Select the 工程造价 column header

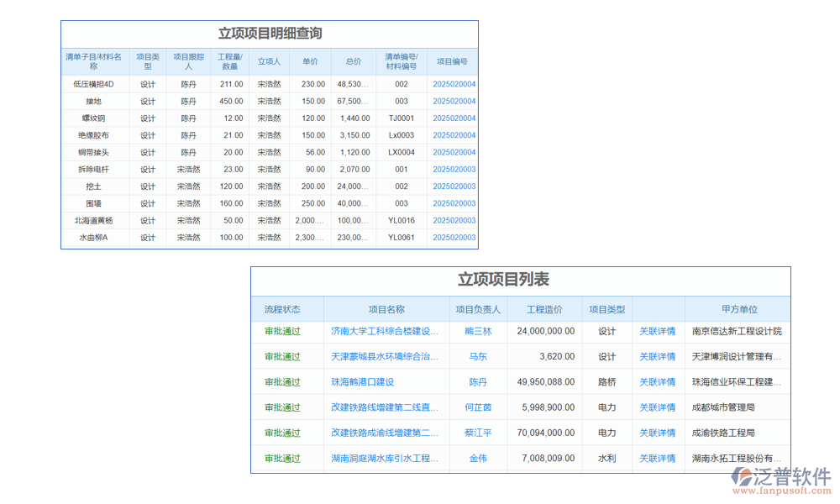541,308
